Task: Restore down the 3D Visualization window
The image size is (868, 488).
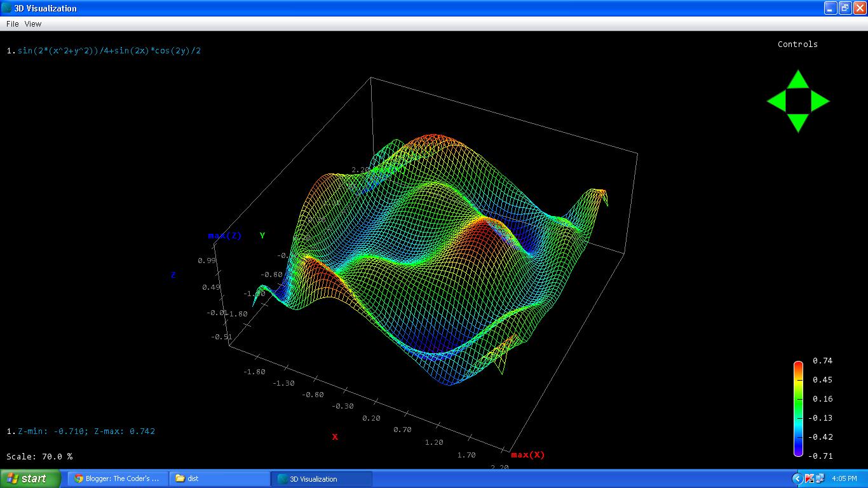Action: 845,8
